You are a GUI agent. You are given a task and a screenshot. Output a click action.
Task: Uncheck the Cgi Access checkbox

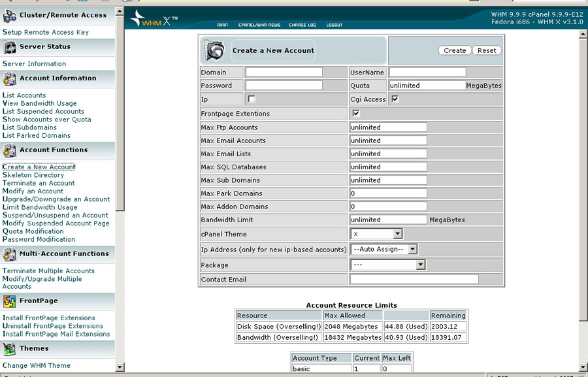[x=395, y=99]
